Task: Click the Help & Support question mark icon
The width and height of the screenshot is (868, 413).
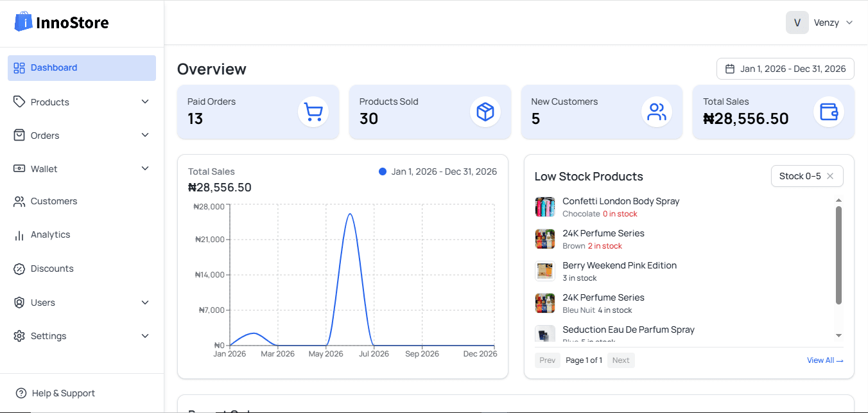Action: point(21,393)
